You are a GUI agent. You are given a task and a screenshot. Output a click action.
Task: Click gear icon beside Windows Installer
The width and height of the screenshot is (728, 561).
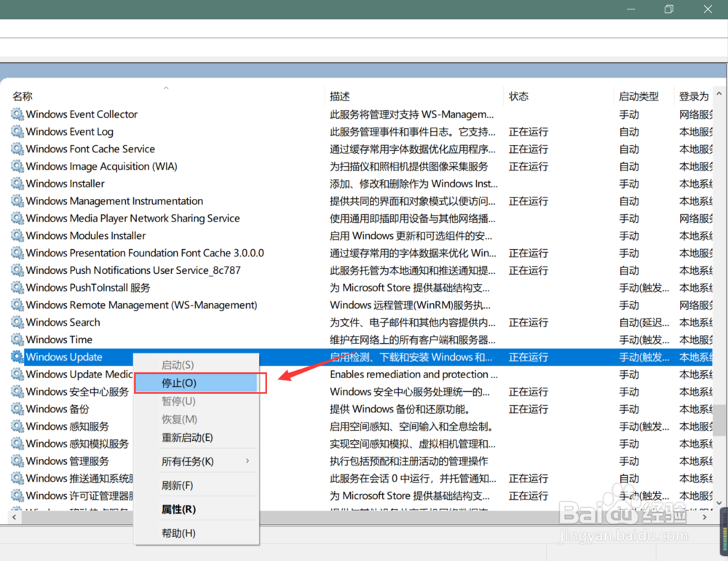17,184
